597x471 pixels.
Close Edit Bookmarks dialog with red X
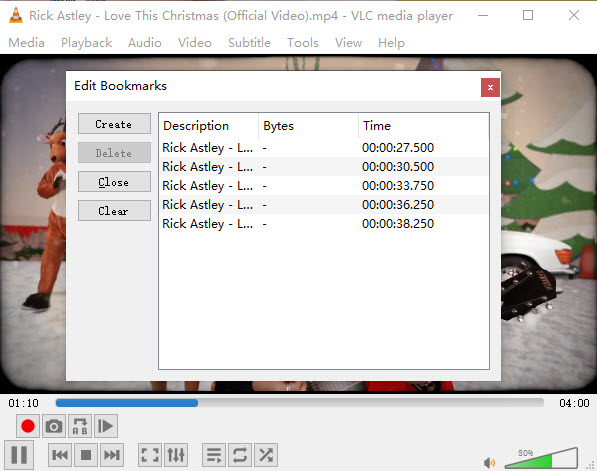(x=490, y=88)
